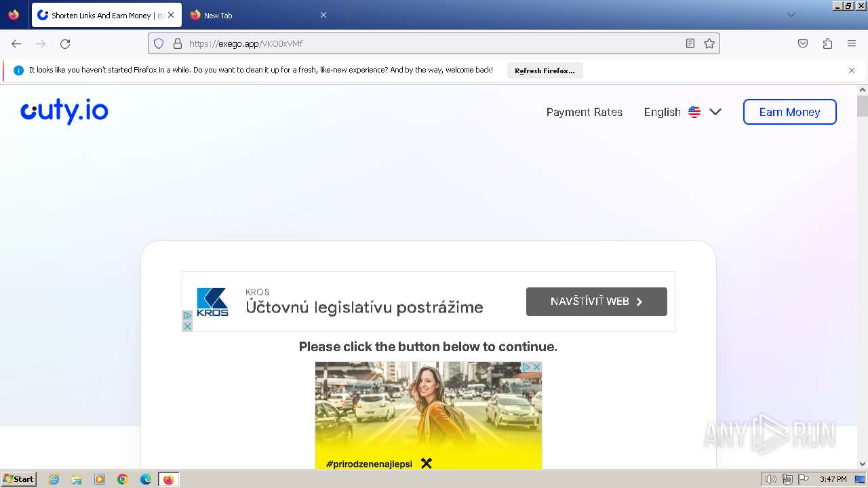Expand the English language dropdown

(x=682, y=112)
